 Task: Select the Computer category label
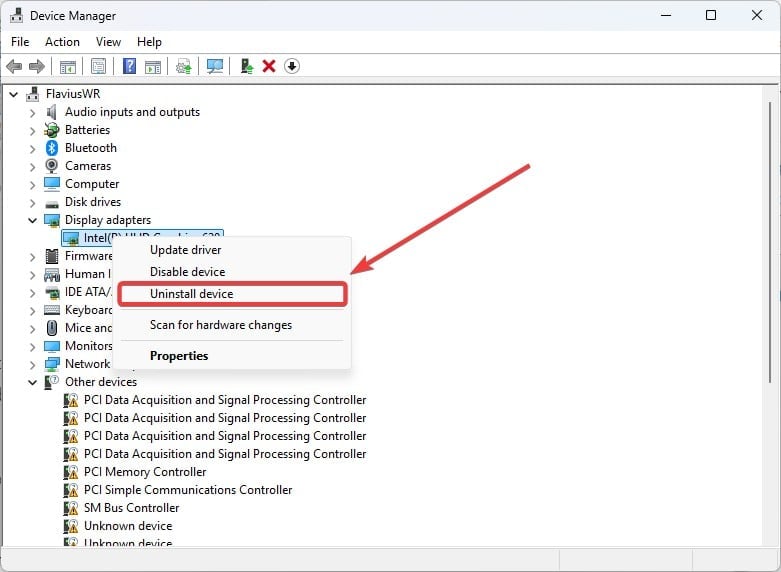coord(92,184)
